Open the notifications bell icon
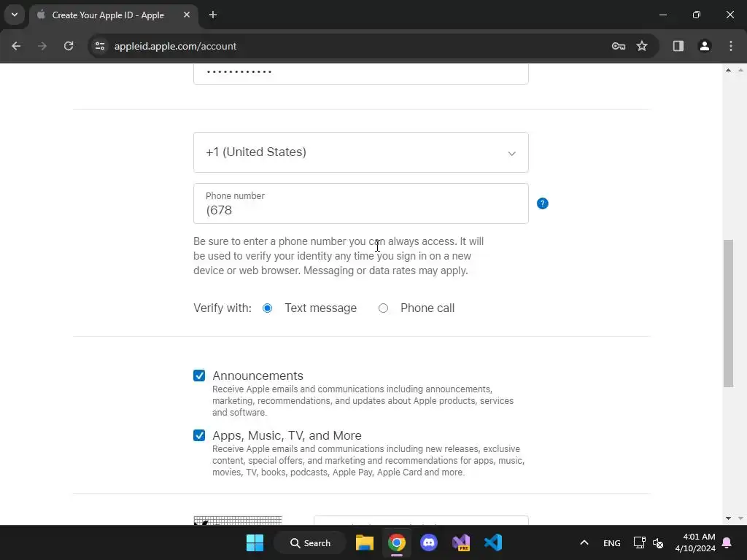747x560 pixels. [727, 542]
